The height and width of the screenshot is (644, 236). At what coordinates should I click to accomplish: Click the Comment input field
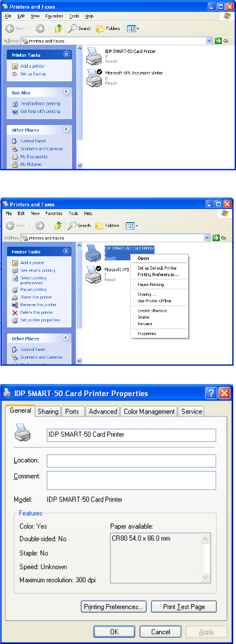131,480
